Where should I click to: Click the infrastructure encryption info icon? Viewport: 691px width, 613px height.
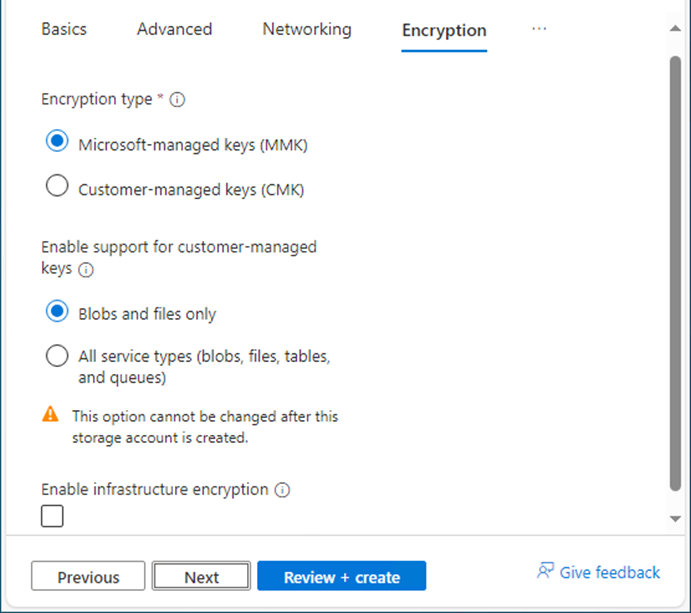pyautogui.click(x=282, y=490)
